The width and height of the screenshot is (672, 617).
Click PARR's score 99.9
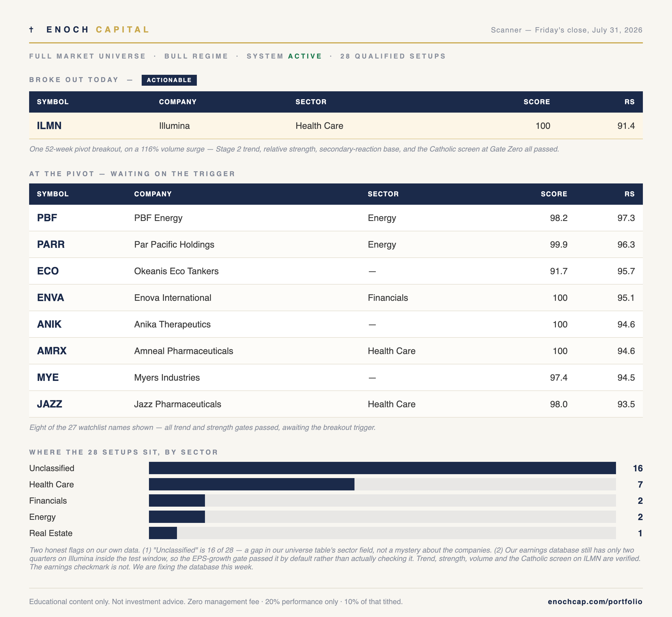559,245
